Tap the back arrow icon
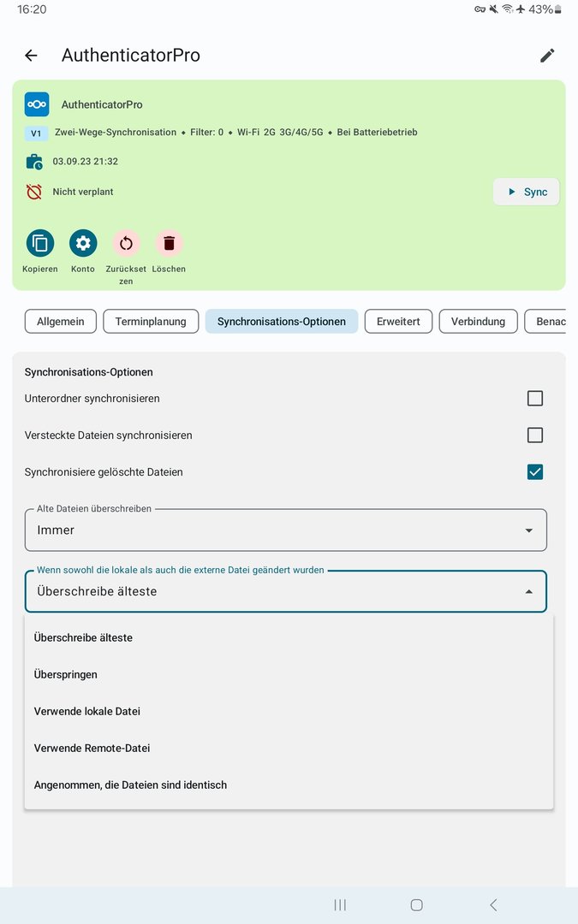The height and width of the screenshot is (924, 578). click(31, 56)
